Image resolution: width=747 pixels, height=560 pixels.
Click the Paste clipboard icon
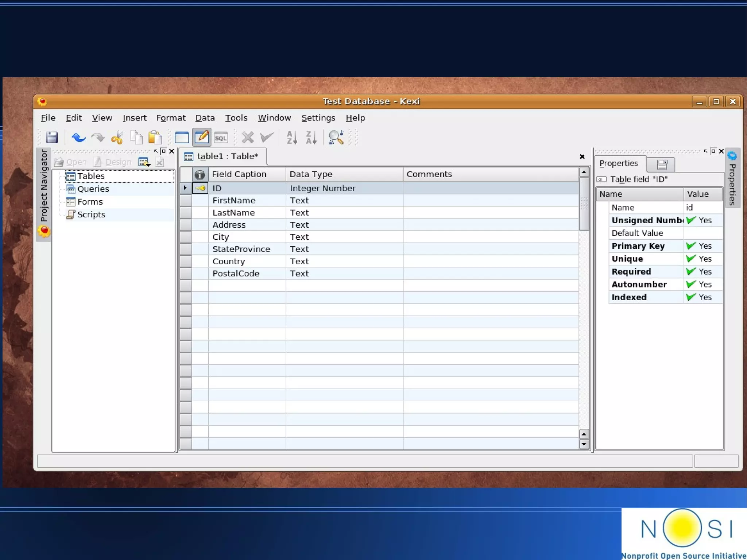tap(155, 138)
